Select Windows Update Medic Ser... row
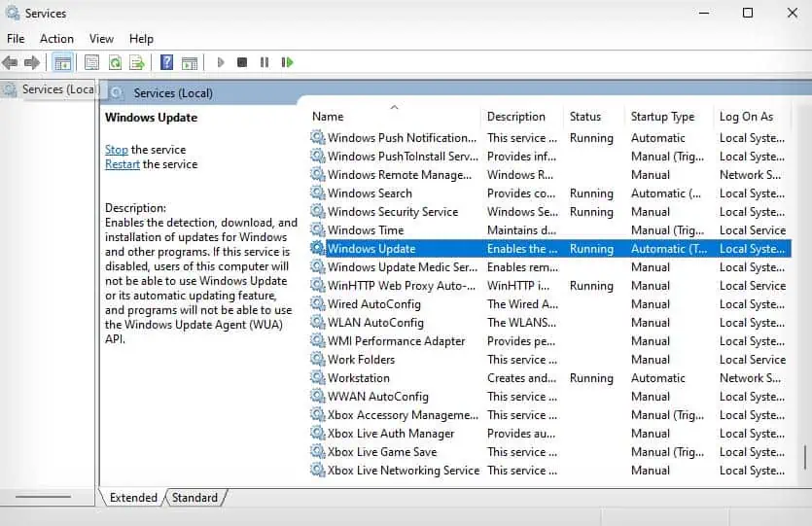This screenshot has height=526, width=812. [x=550, y=267]
